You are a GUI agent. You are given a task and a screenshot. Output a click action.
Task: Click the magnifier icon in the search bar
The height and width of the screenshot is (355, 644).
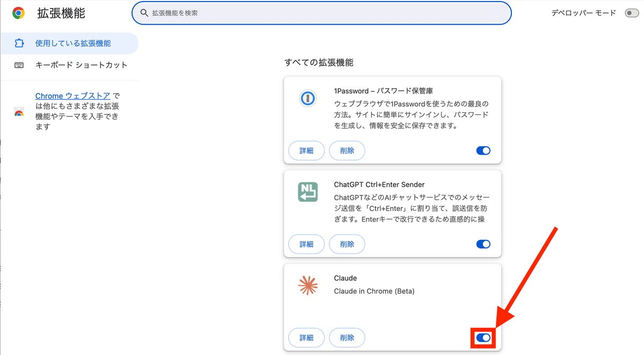coord(144,12)
